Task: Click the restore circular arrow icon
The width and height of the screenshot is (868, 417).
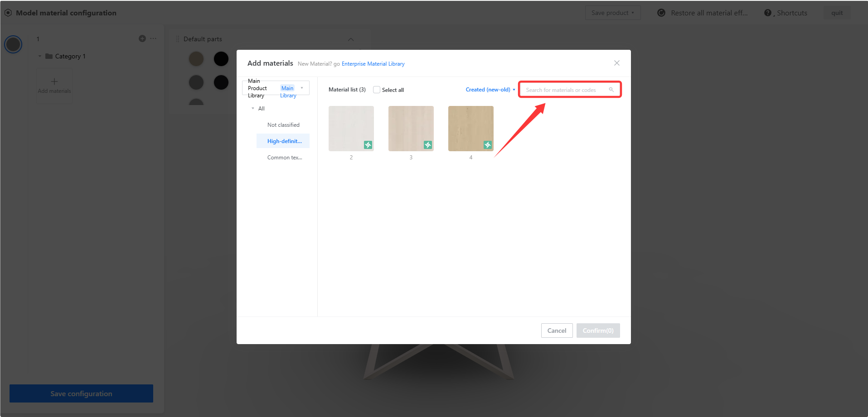Action: pos(661,13)
